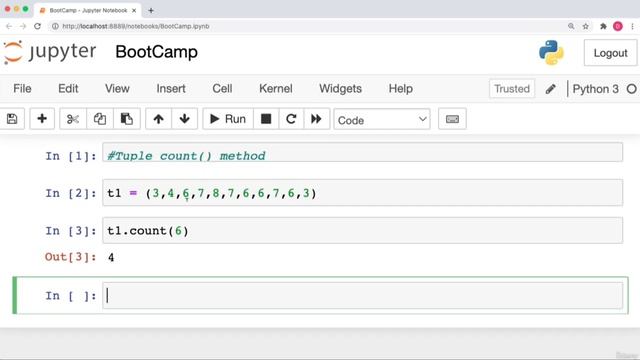Go forward in browser history

[x=23, y=26]
